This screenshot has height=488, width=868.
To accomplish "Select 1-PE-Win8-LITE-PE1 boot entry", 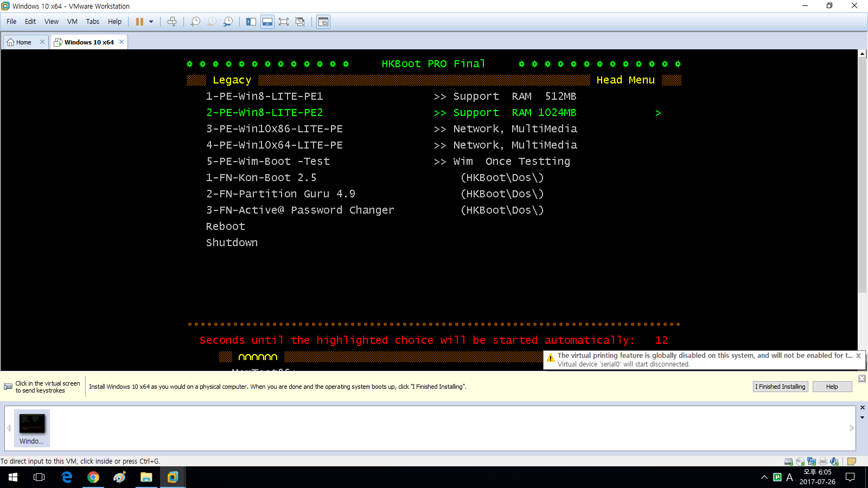I will pos(265,97).
